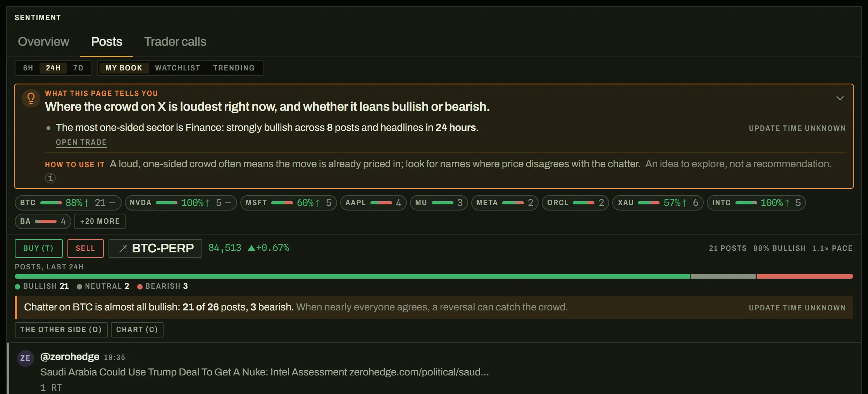Viewport: 868px width, 394px height.
Task: Select the AAPL sentiment chip
Action: (x=374, y=203)
